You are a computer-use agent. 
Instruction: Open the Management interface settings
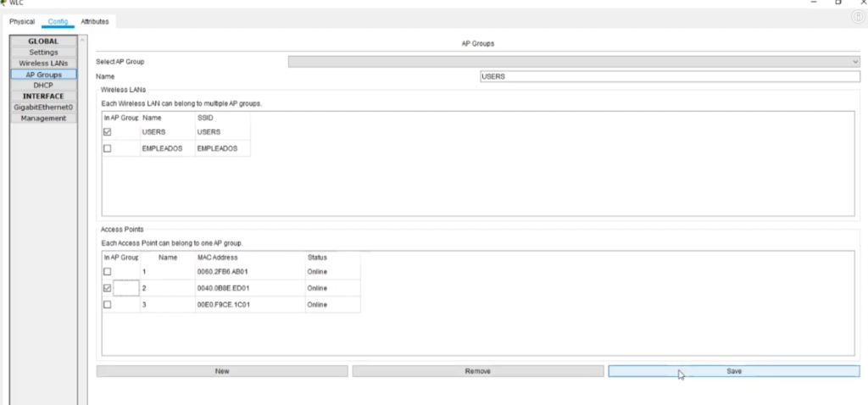(x=43, y=119)
